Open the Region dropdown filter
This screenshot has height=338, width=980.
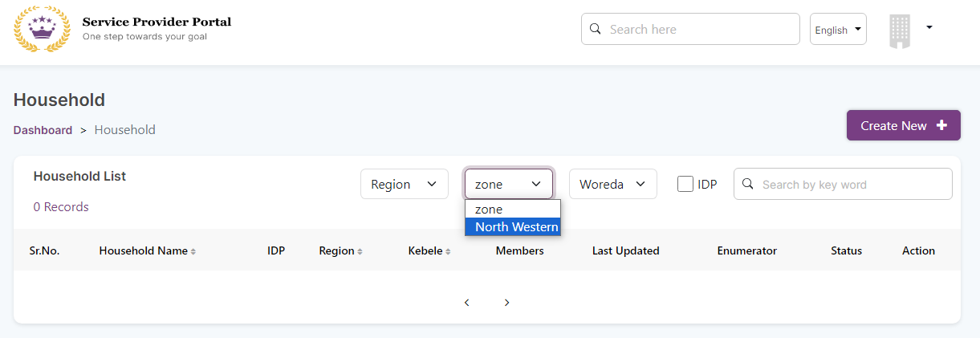(x=404, y=184)
